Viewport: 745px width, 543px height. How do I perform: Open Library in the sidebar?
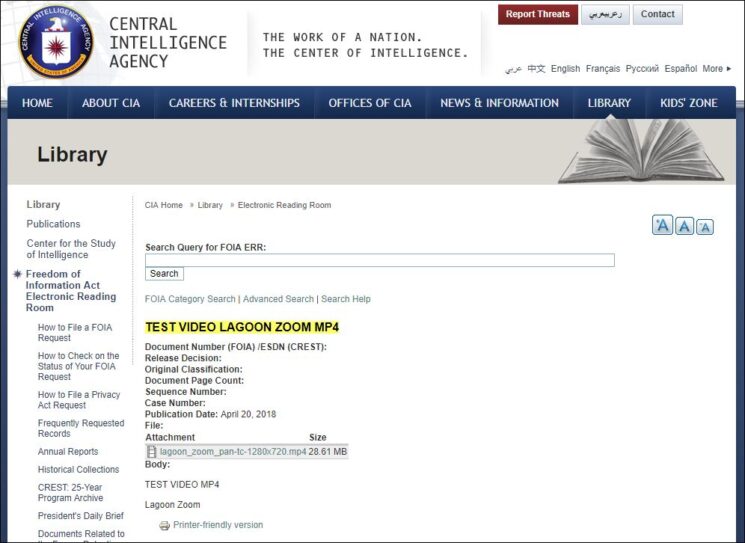point(43,205)
